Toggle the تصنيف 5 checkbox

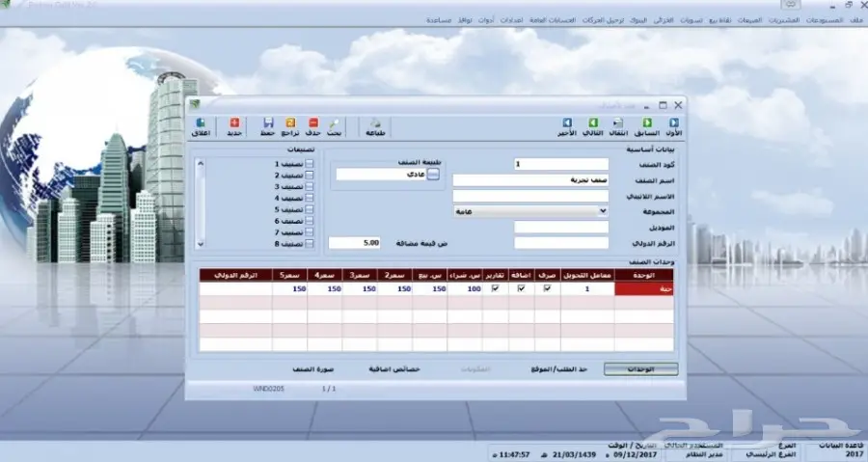pyautogui.click(x=309, y=209)
